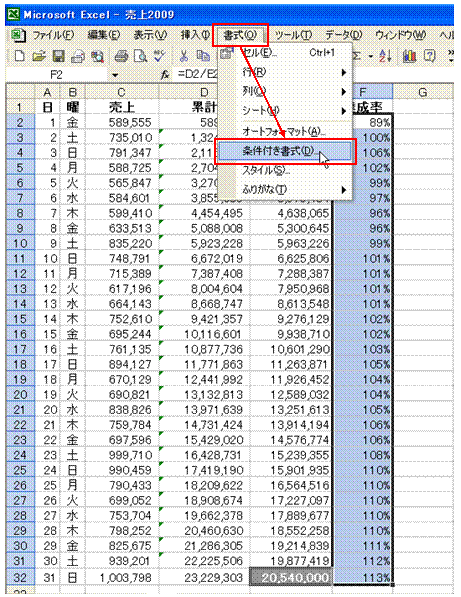Screen dimensions: 461x597
Task: Click the Cut scissors icon
Action: click(x=183, y=56)
